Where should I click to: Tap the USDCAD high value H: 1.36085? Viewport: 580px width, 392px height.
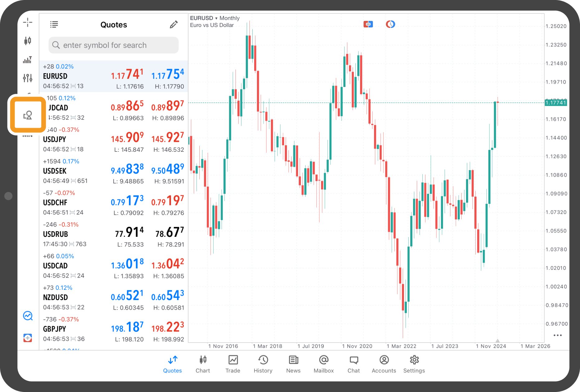[169, 276]
